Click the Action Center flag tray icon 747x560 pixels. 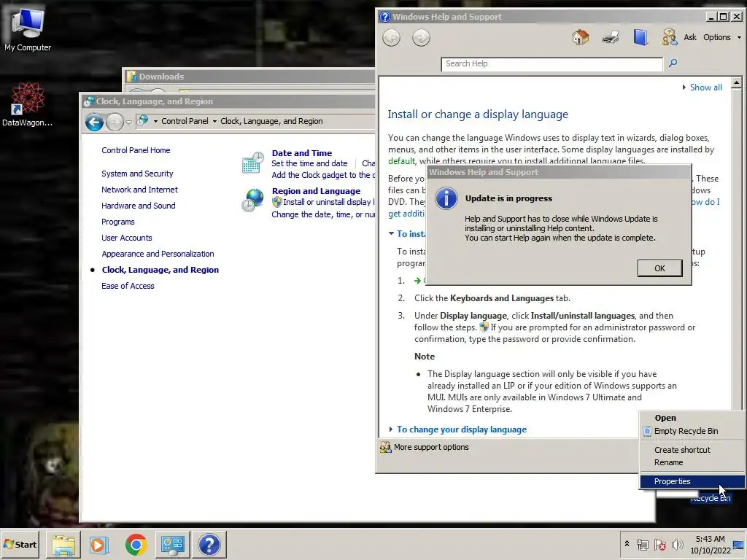[659, 545]
